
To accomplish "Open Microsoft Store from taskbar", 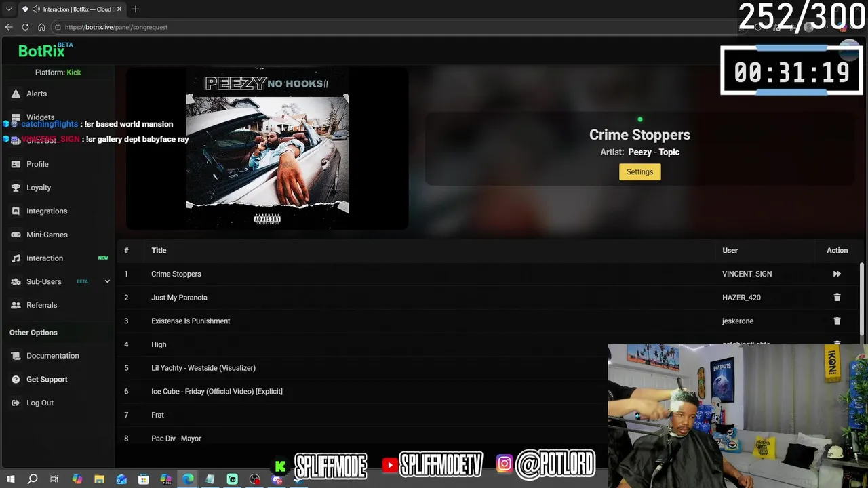I will point(144,479).
